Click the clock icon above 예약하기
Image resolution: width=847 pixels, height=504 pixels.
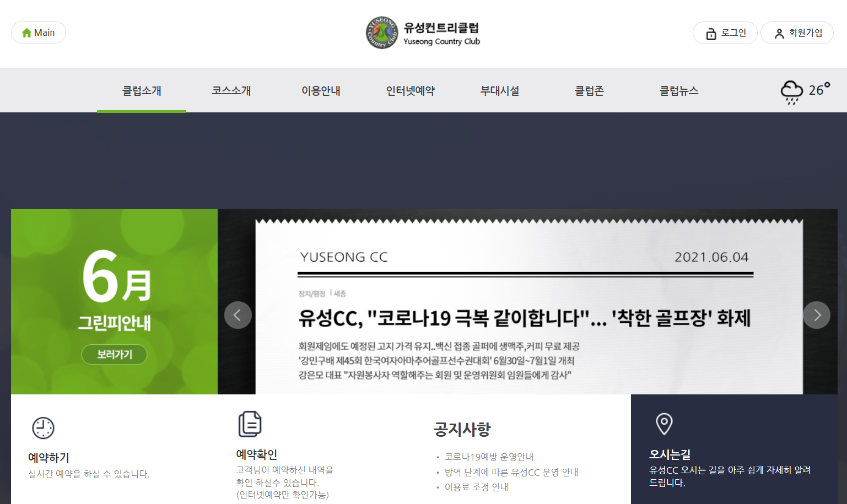coord(43,428)
